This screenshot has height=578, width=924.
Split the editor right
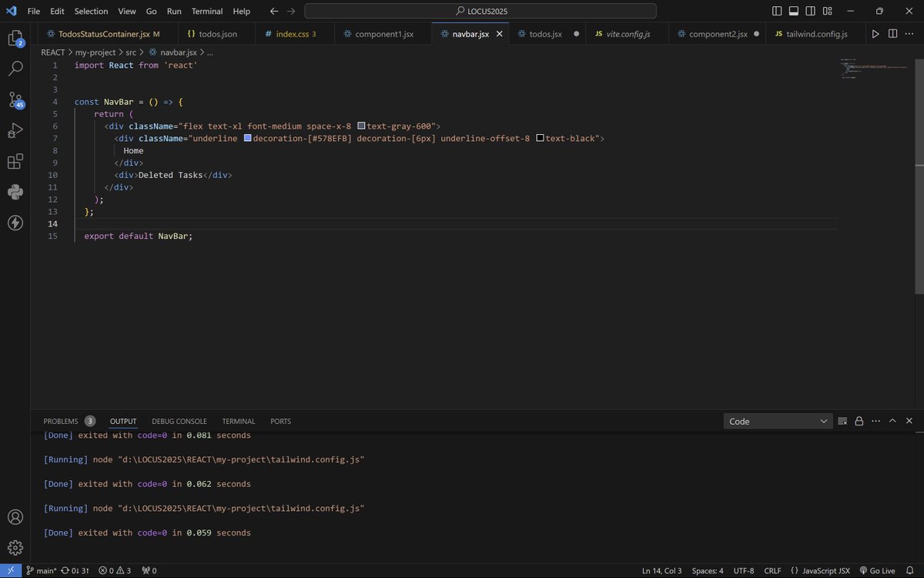tap(892, 34)
